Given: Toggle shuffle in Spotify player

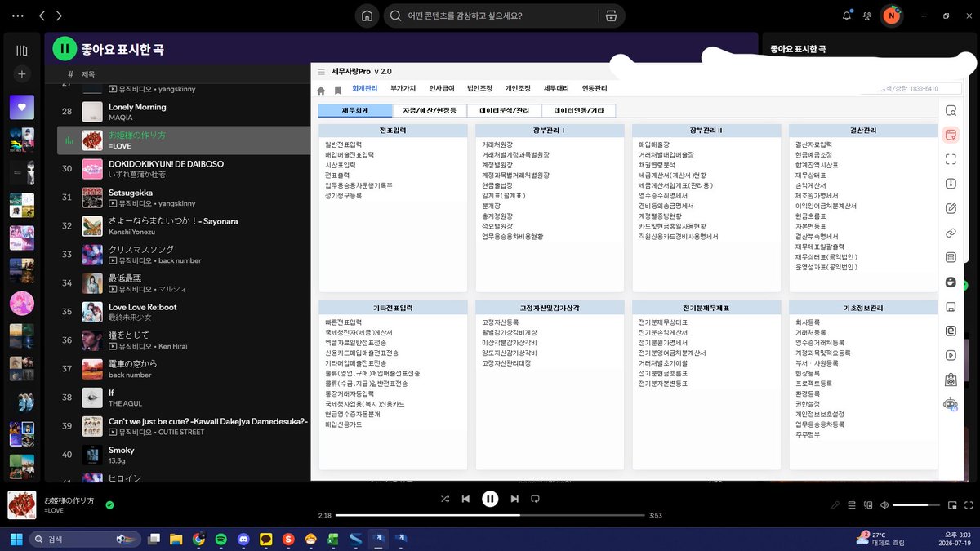Looking at the screenshot, I should pos(444,499).
